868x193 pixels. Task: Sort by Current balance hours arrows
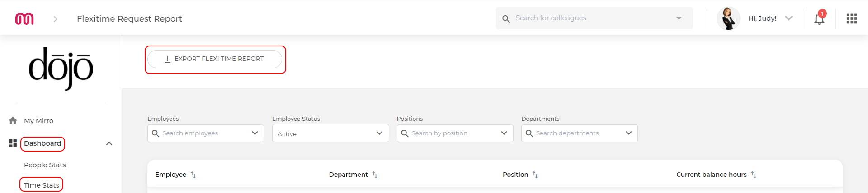coord(754,175)
